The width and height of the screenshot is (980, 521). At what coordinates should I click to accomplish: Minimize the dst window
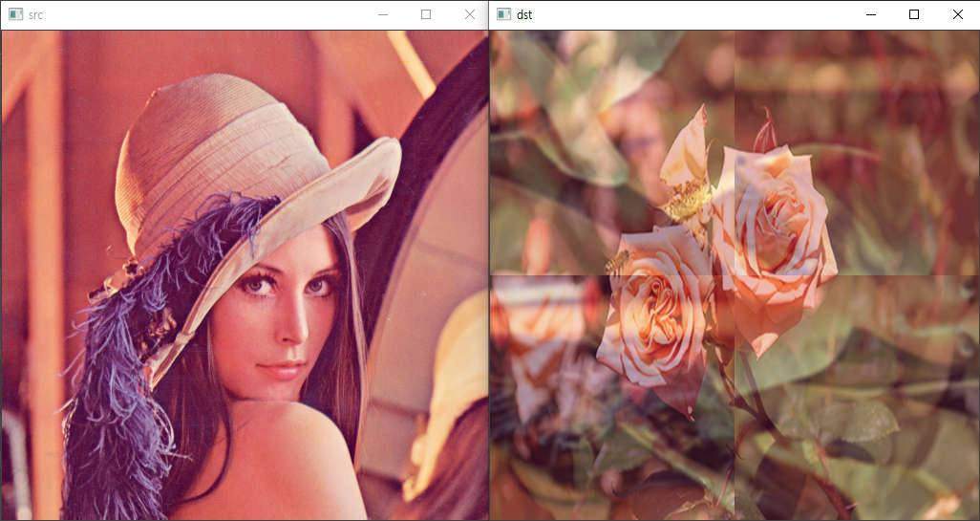pyautogui.click(x=871, y=14)
